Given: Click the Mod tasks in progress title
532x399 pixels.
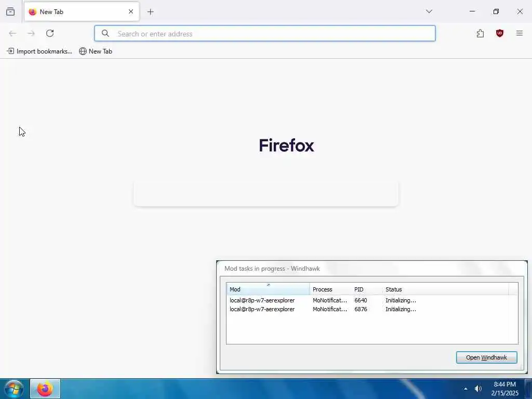Looking at the screenshot, I should (272, 269).
